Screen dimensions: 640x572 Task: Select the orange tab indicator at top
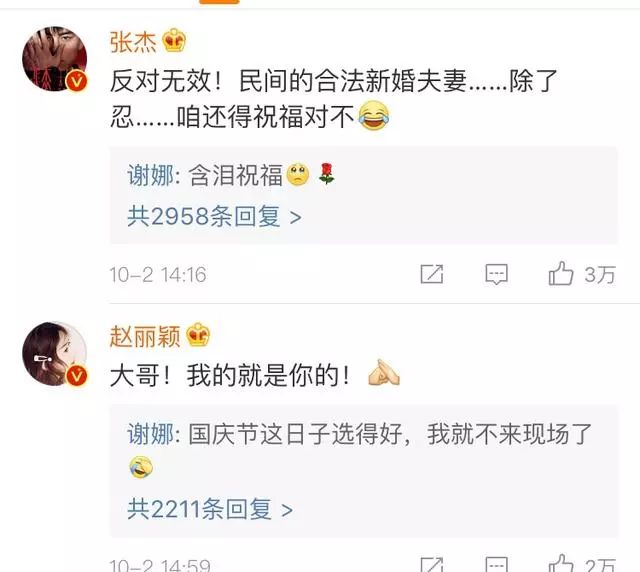click(219, 2)
